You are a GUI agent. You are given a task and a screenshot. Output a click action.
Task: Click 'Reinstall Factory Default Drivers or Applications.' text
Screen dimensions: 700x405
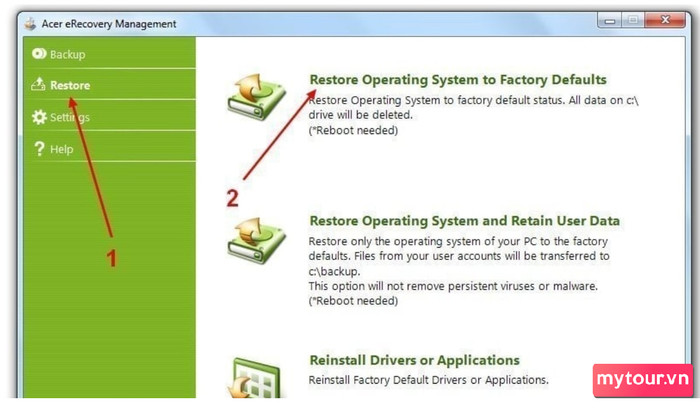[429, 380]
